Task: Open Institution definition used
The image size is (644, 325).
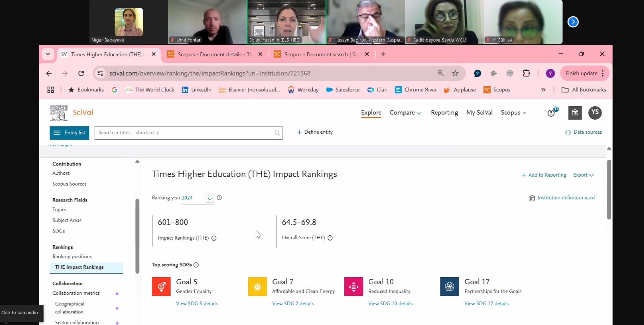Action: 562,198
